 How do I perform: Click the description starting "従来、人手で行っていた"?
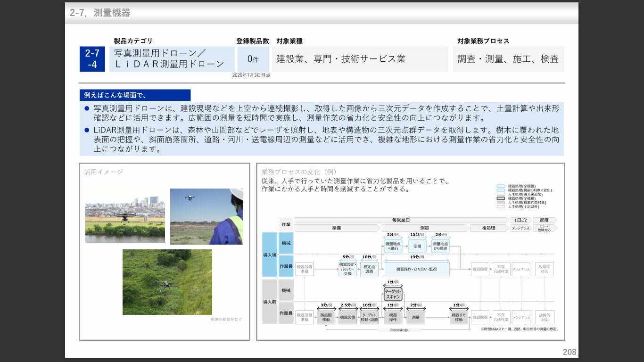point(355,185)
